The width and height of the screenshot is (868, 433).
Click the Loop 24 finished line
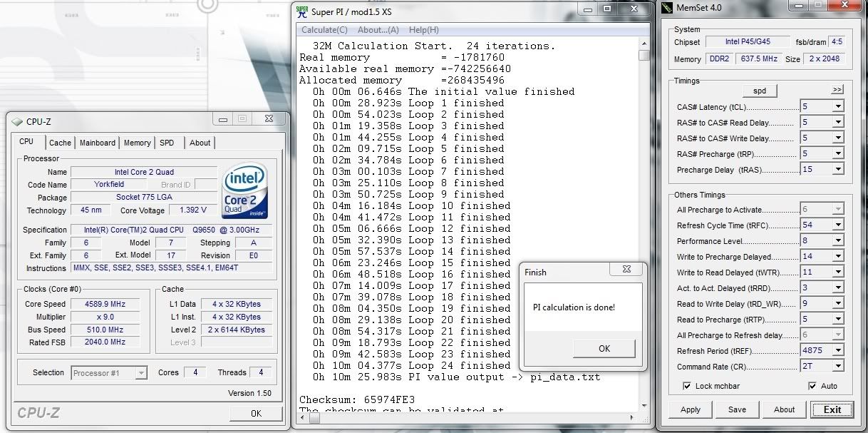411,365
